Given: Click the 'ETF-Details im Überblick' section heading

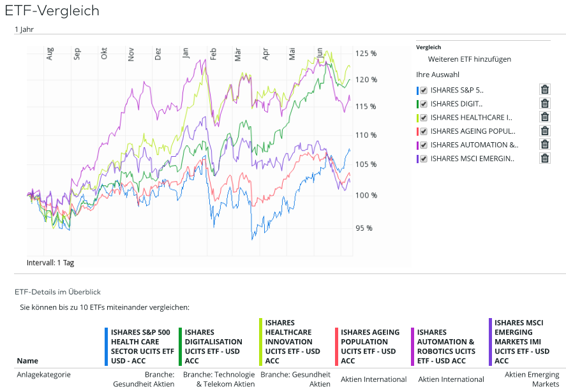Looking at the screenshot, I should 58,292.
